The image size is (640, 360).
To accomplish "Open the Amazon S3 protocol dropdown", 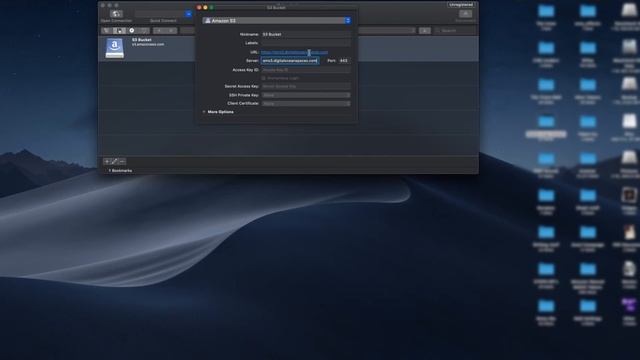I will point(277,20).
